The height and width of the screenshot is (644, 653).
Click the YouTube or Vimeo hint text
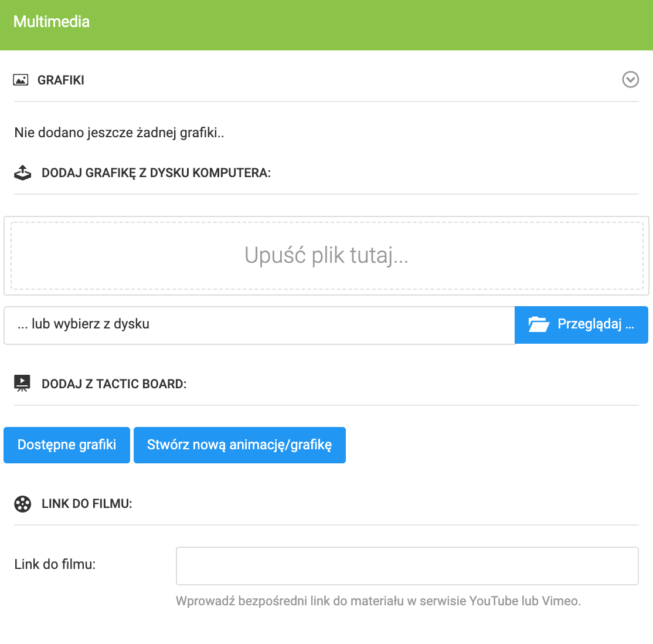(x=378, y=601)
